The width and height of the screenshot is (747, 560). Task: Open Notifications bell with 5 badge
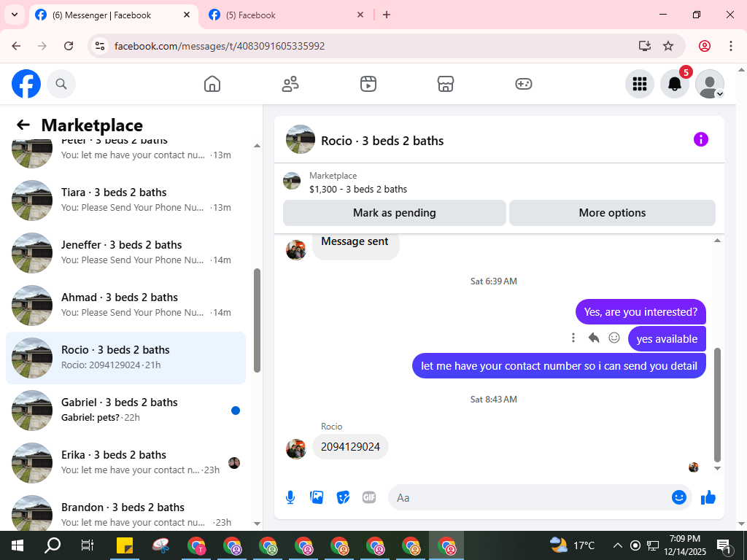tap(675, 84)
